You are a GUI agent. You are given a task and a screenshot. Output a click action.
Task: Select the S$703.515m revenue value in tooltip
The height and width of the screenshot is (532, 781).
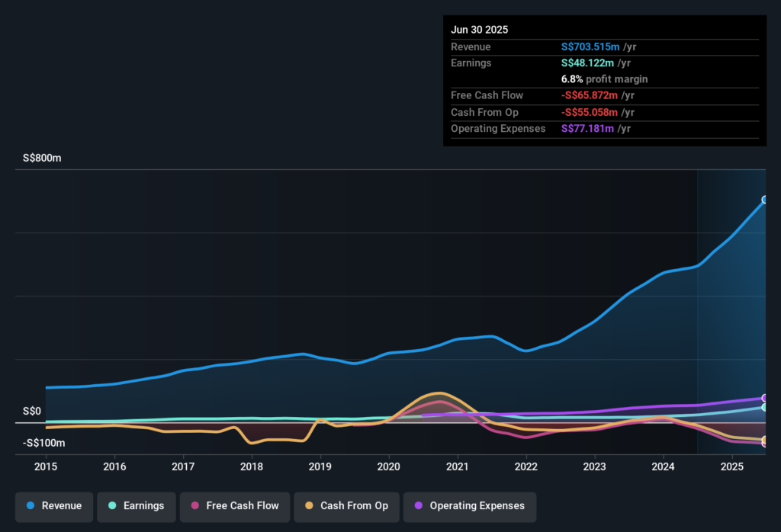[590, 47]
